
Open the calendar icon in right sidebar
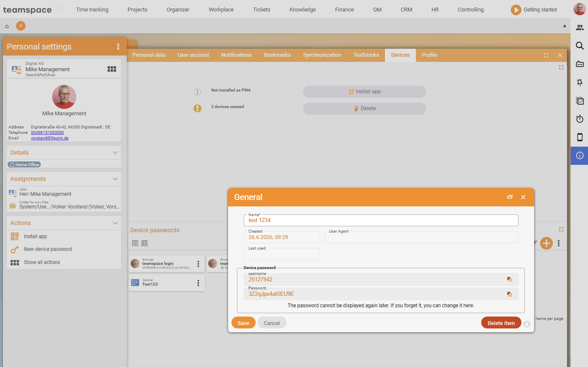point(580,64)
